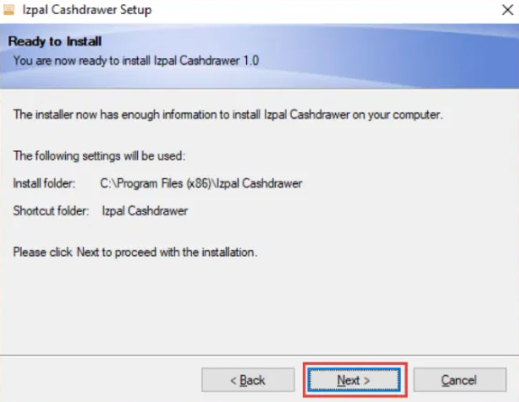Viewport: 519px width, 402px height.
Task: Click the following settings will be used text
Action: (99, 156)
